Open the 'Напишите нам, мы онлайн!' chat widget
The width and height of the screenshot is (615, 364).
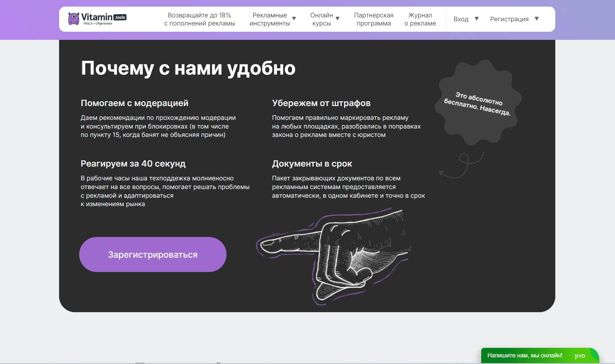pos(524,356)
